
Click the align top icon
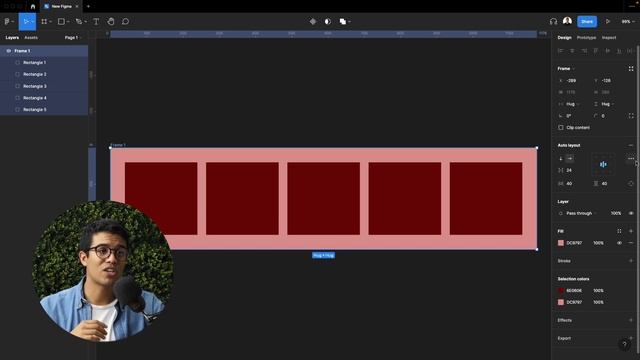click(x=596, y=51)
